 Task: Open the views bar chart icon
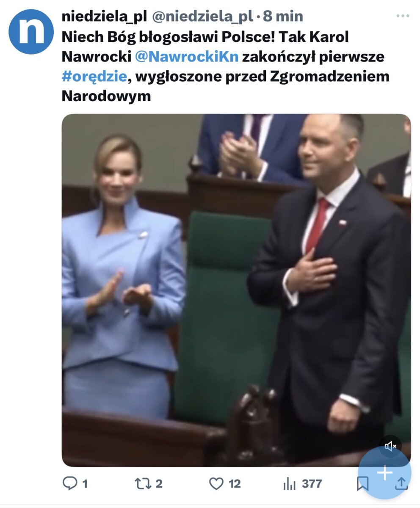point(290,483)
